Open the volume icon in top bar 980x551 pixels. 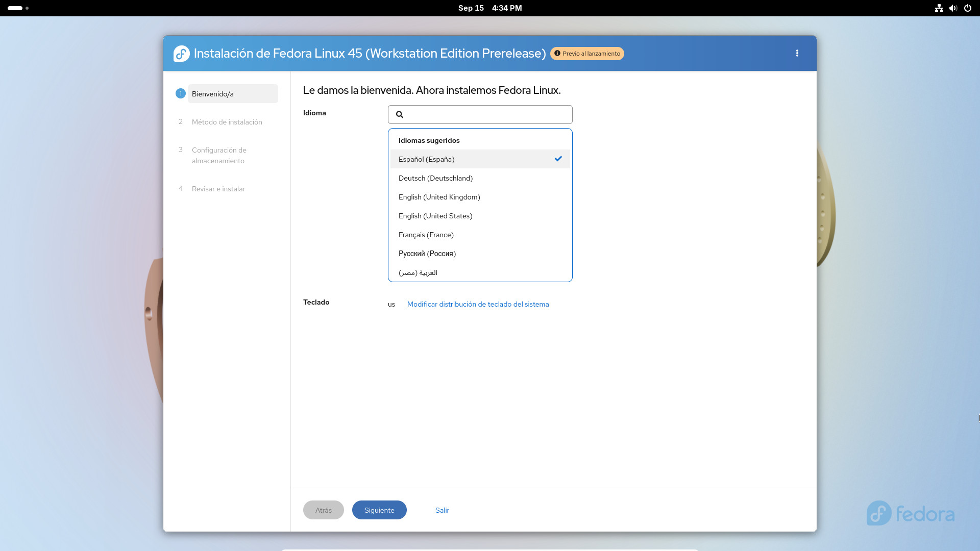click(x=953, y=8)
